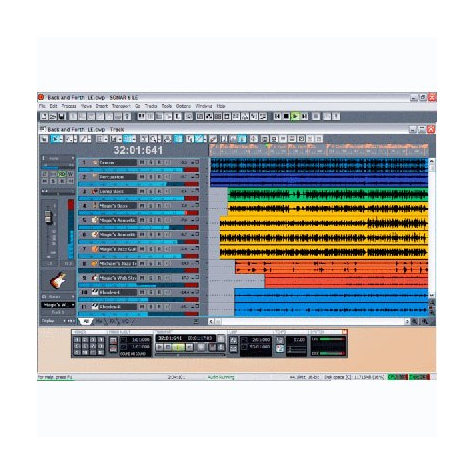Click the guitar icon on track 7
This screenshot has width=475, height=475.
click(95, 249)
